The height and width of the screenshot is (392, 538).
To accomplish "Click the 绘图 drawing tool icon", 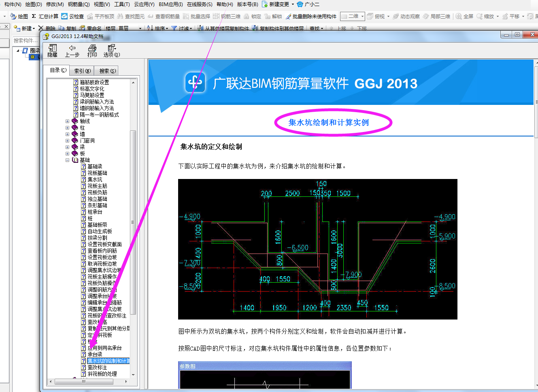I will click(13, 16).
